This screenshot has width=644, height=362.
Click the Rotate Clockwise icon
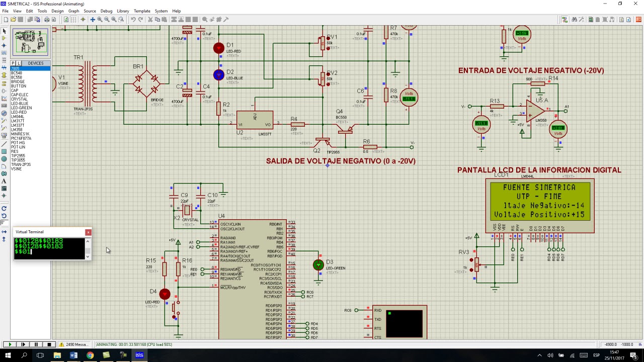(4, 208)
